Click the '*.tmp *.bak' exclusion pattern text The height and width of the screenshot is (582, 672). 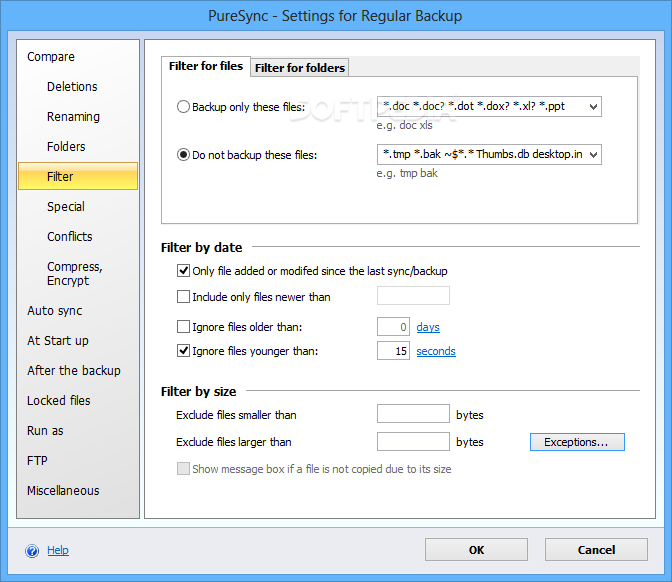[483, 154]
